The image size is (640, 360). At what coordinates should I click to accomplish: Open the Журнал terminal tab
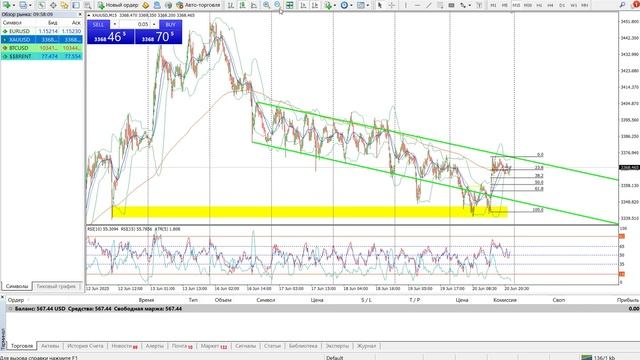pos(366,346)
